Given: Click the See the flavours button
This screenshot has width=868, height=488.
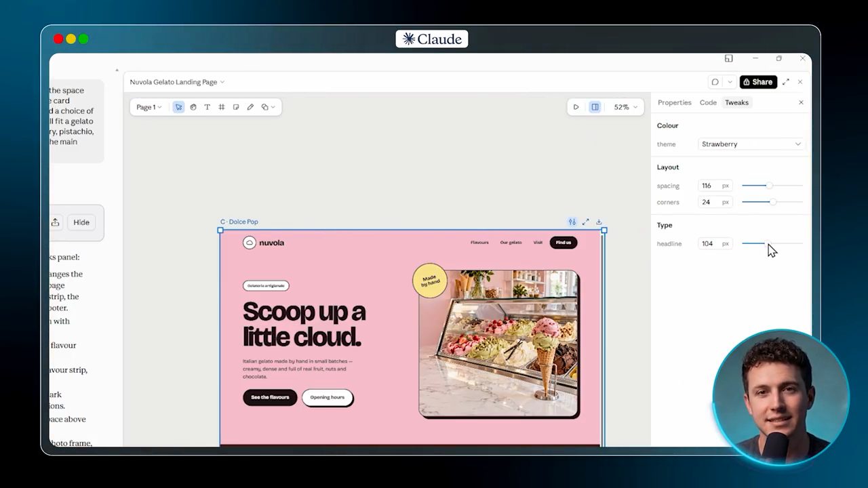Looking at the screenshot, I should [270, 397].
